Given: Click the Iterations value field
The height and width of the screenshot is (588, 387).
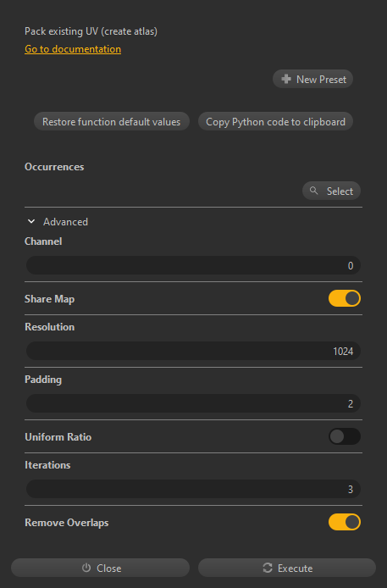Looking at the screenshot, I should pos(193,489).
